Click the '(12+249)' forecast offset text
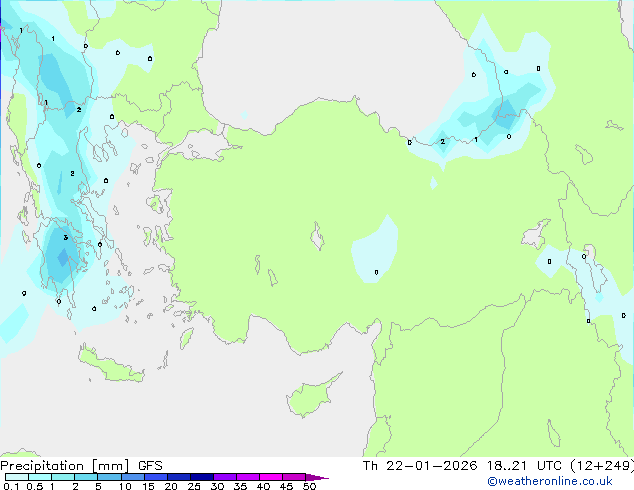Image resolution: width=634 pixels, height=490 pixels. pyautogui.click(x=602, y=466)
